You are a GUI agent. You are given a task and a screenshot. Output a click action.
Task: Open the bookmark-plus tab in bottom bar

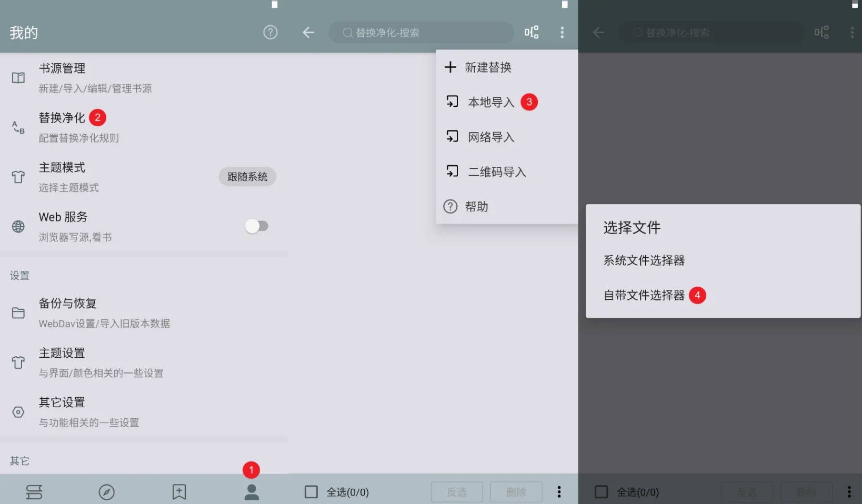tap(179, 492)
